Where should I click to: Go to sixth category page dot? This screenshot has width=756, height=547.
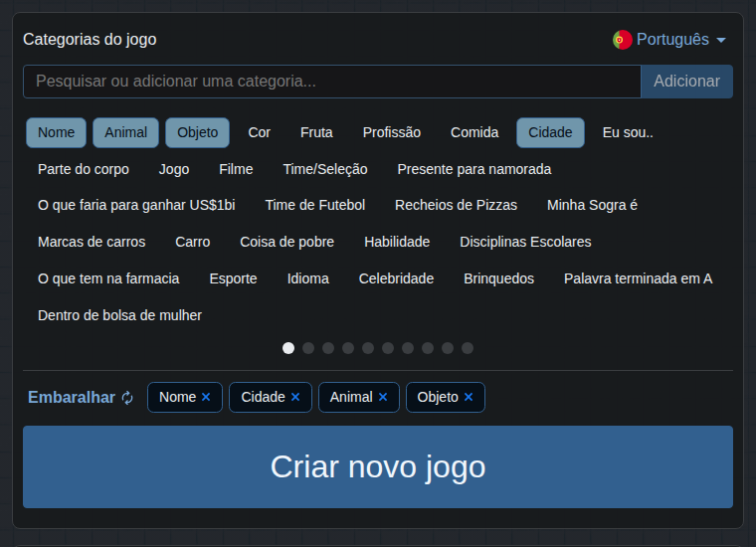point(388,348)
